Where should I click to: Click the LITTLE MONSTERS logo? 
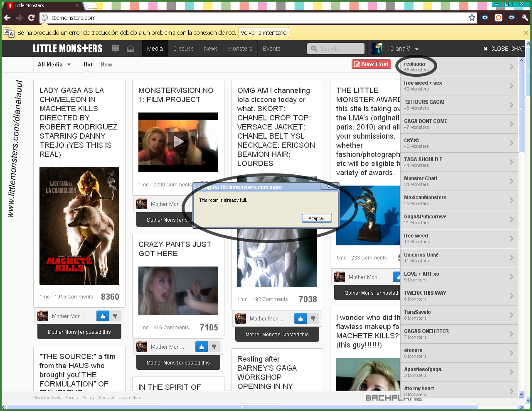68,49
